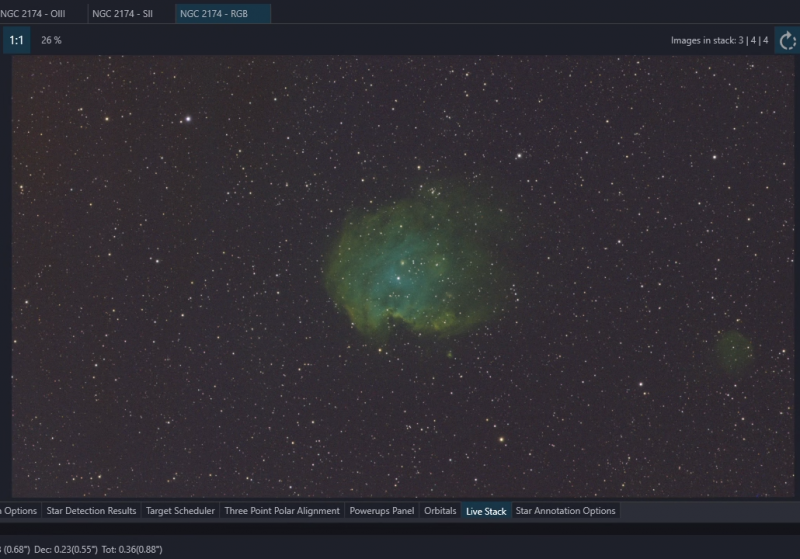800x559 pixels.
Task: Switch to the NGC 2174 - SII tab
Action: click(122, 14)
